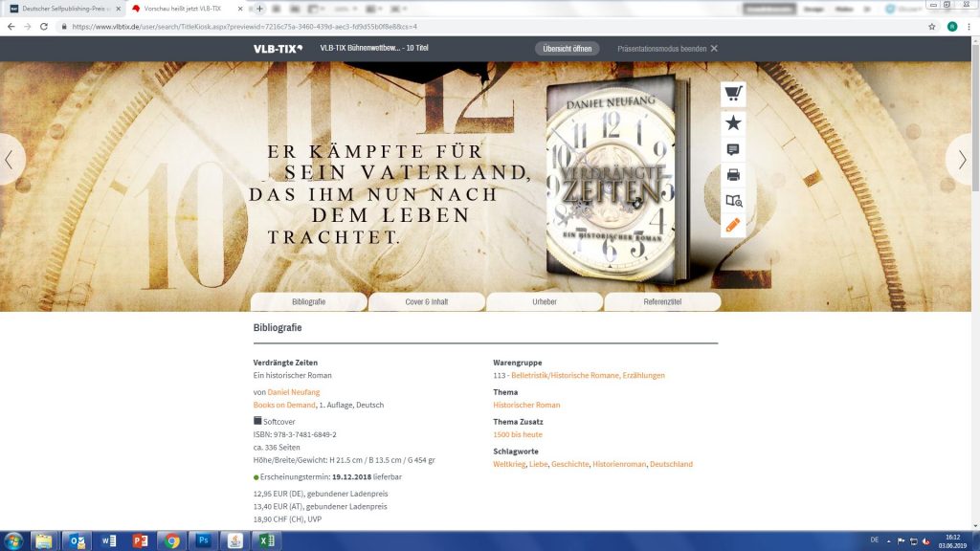980x551 pixels.
Task: Bookmark page with star icon
Action: (932, 27)
